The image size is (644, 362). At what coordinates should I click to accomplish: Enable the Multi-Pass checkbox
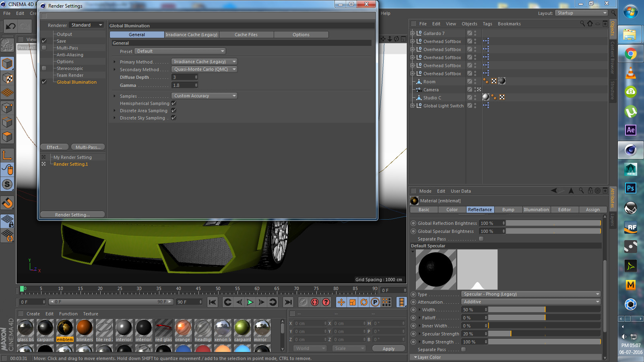[44, 48]
